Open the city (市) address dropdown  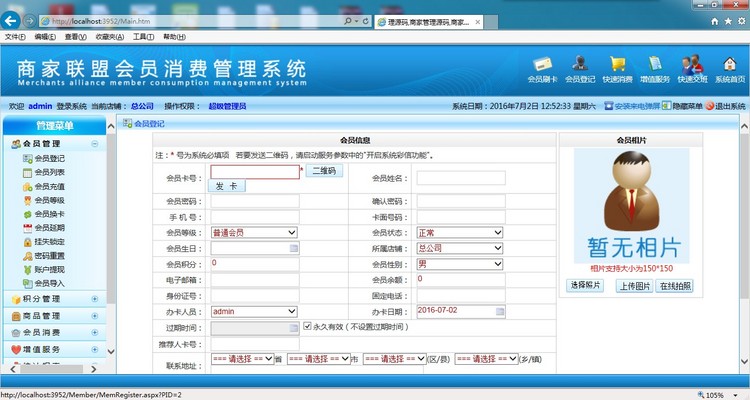pos(319,359)
